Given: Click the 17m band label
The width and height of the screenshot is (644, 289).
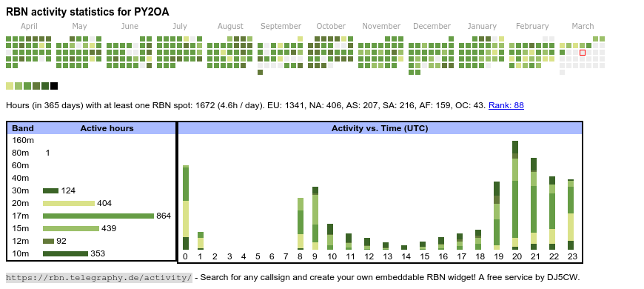Looking at the screenshot, I should (21, 216).
